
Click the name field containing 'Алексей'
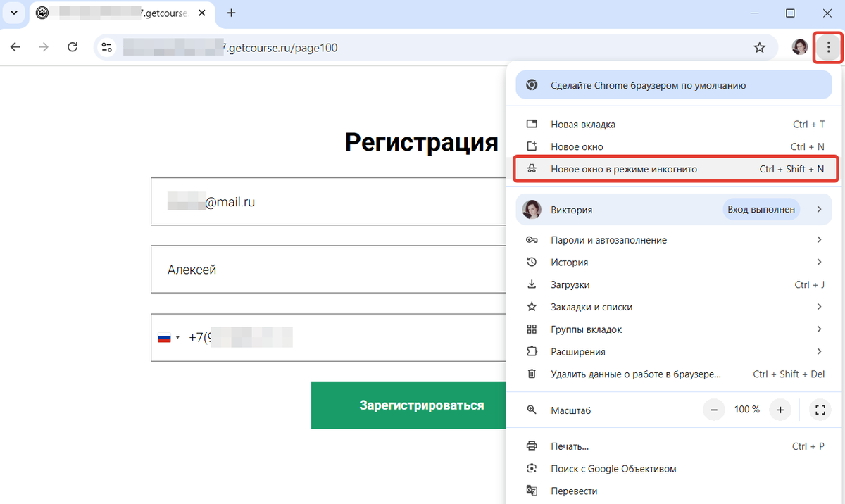tap(329, 270)
